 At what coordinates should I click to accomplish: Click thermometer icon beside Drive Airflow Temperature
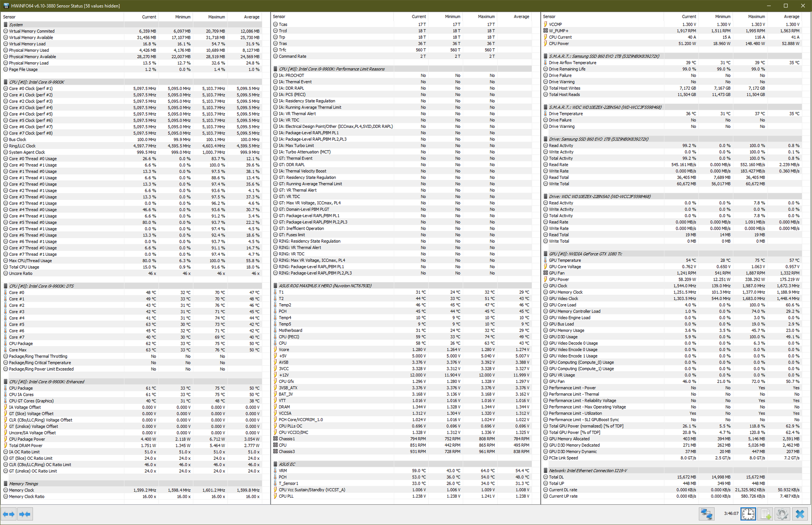546,63
